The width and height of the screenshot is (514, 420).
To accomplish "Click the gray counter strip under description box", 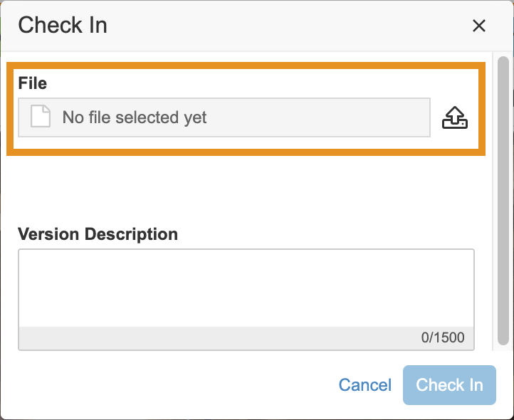I will click(x=214, y=338).
